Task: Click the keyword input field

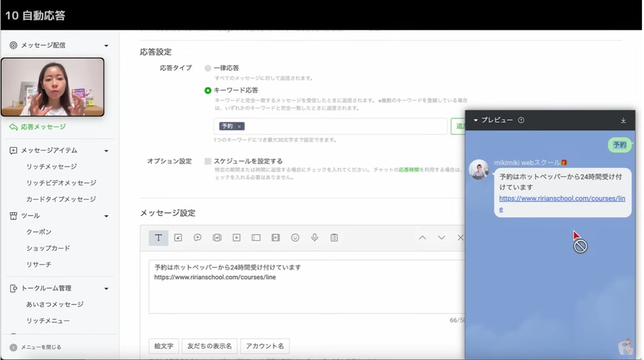Action: click(330, 126)
